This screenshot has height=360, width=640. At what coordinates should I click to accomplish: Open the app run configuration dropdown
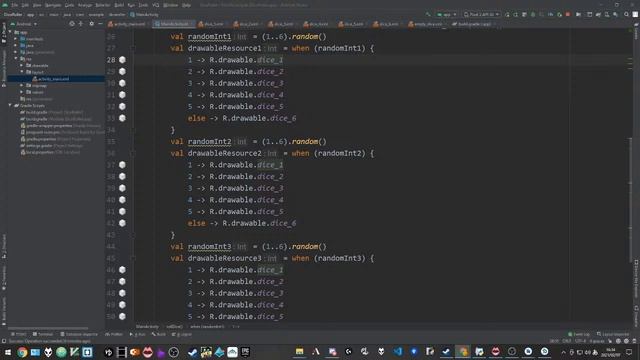447,14
